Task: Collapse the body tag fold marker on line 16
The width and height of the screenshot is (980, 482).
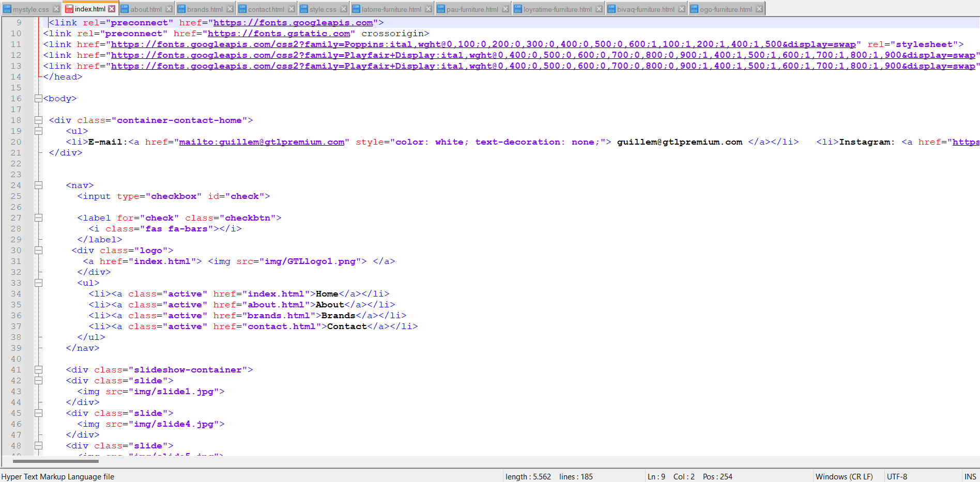Action: click(x=38, y=99)
